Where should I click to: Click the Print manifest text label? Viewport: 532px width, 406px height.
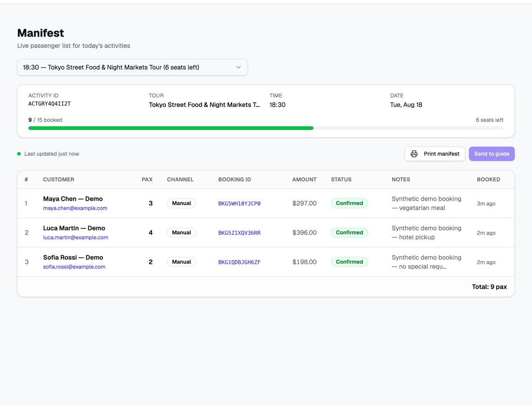pyautogui.click(x=441, y=154)
